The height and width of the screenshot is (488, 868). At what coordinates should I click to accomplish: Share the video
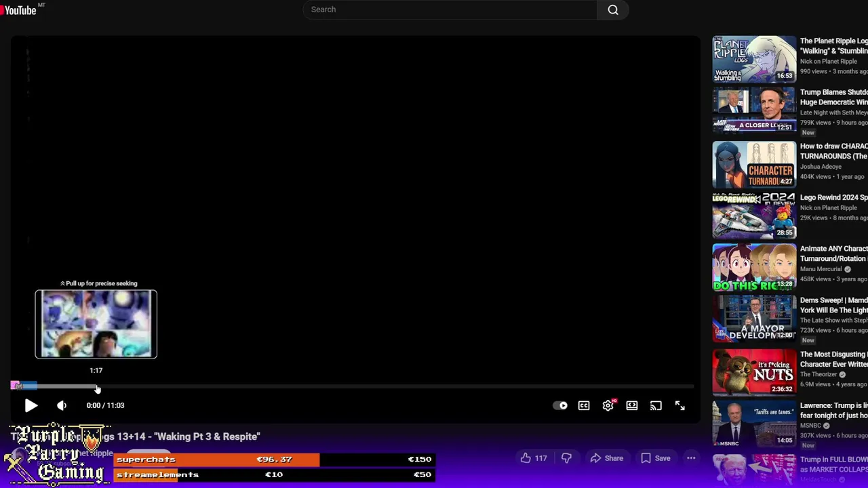pyautogui.click(x=606, y=458)
